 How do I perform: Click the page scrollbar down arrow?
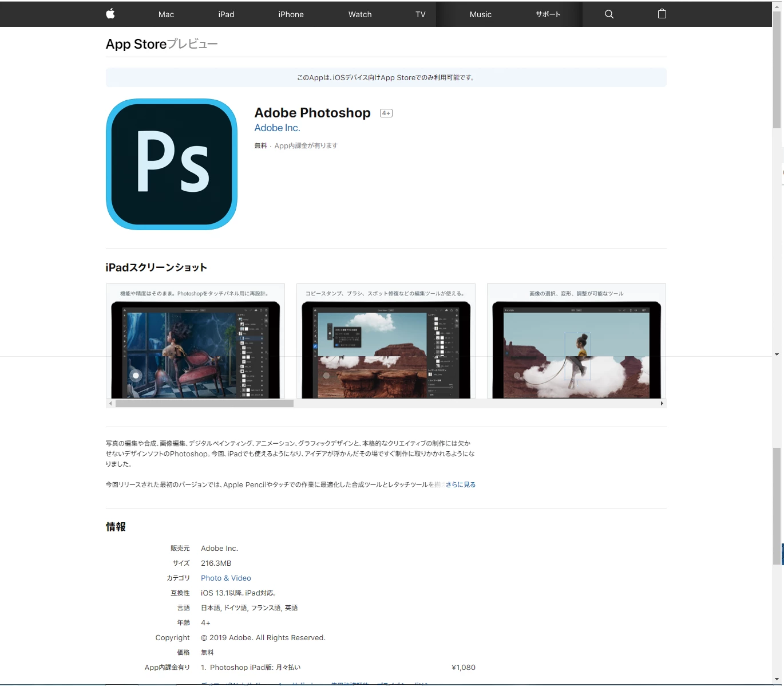pyautogui.click(x=777, y=680)
